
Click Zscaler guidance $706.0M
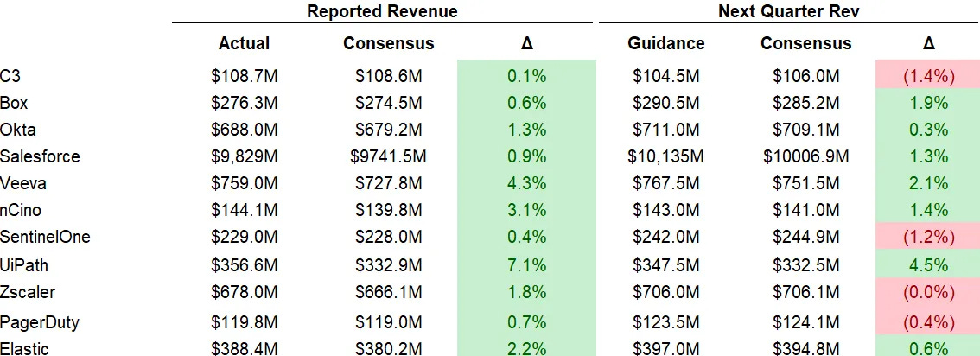(x=666, y=292)
